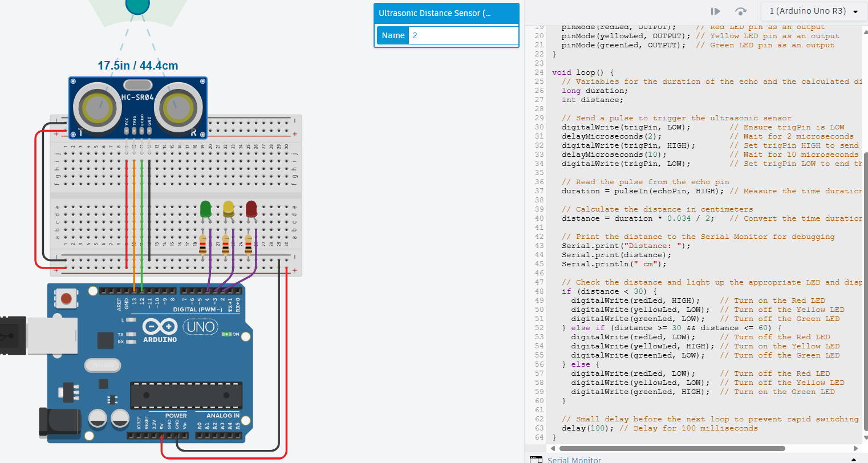
Task: Click line number 47 in the gutter
Action: pos(539,282)
